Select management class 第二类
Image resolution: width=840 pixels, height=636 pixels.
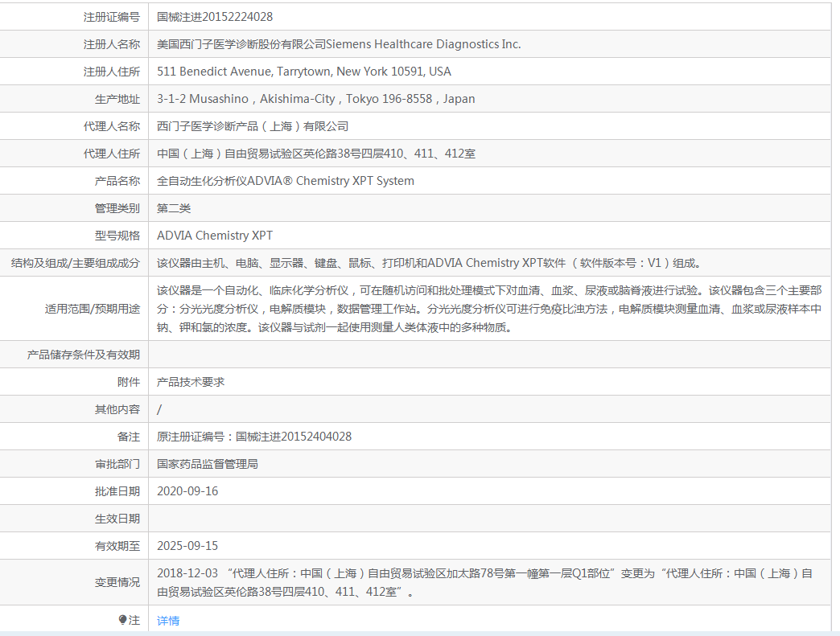[x=174, y=208]
